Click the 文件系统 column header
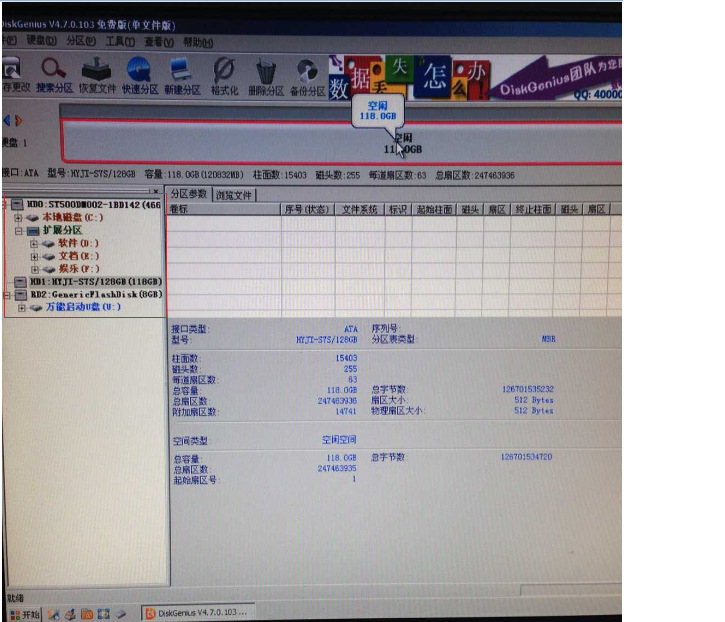Viewport: 725px width, 622px height. [x=359, y=209]
